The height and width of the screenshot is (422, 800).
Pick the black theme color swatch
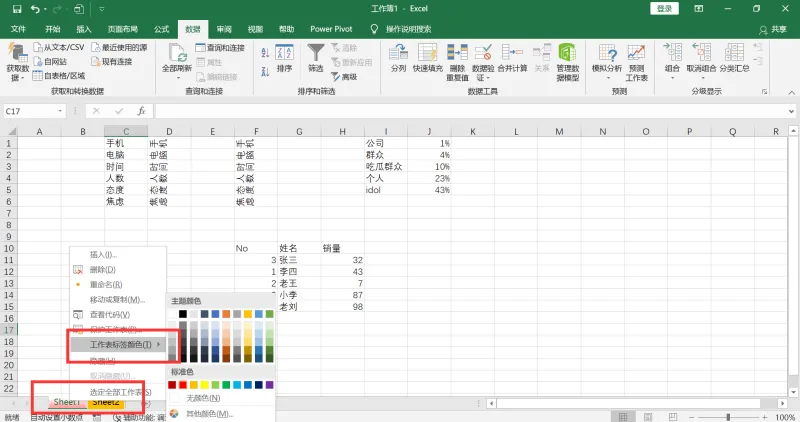[183, 314]
